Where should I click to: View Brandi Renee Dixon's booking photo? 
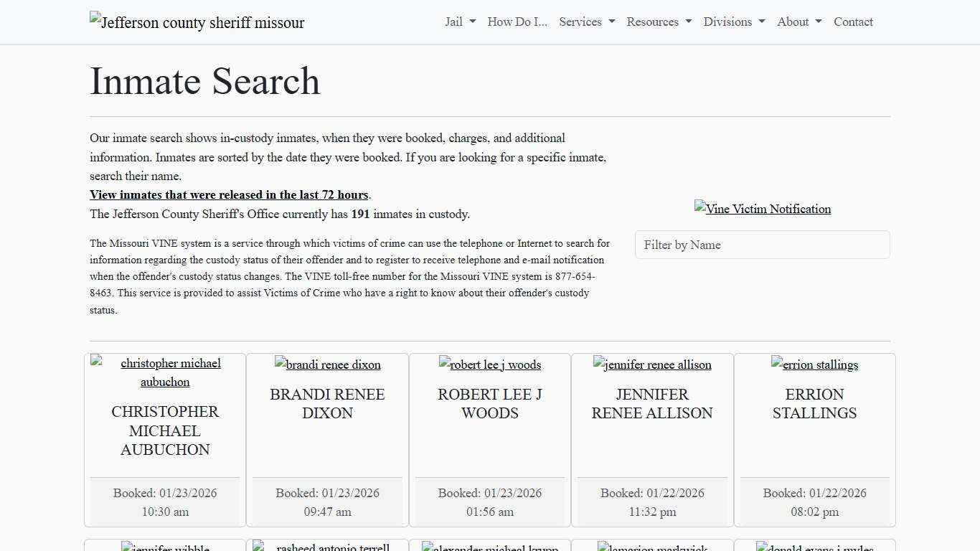(327, 364)
